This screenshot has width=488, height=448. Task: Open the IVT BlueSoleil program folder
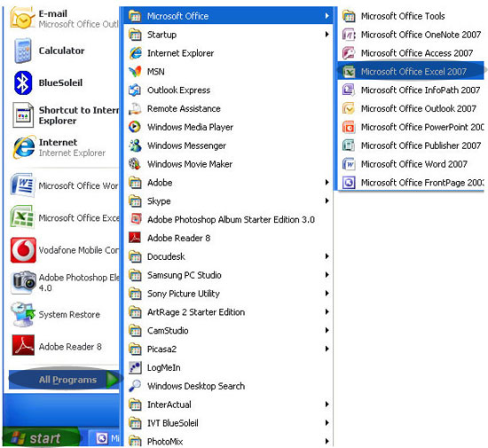[x=229, y=423]
